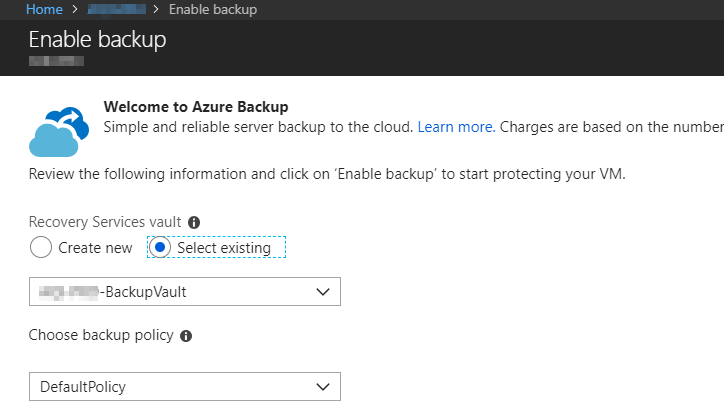Click info icon next to Choose backup policy
Image resolution: width=724 pixels, height=415 pixels.
[186, 336]
